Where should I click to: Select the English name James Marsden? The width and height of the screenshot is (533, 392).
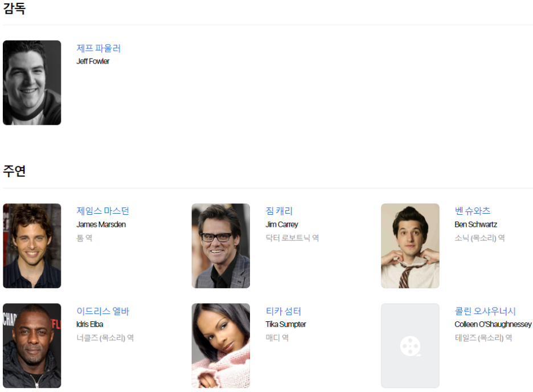(x=101, y=224)
